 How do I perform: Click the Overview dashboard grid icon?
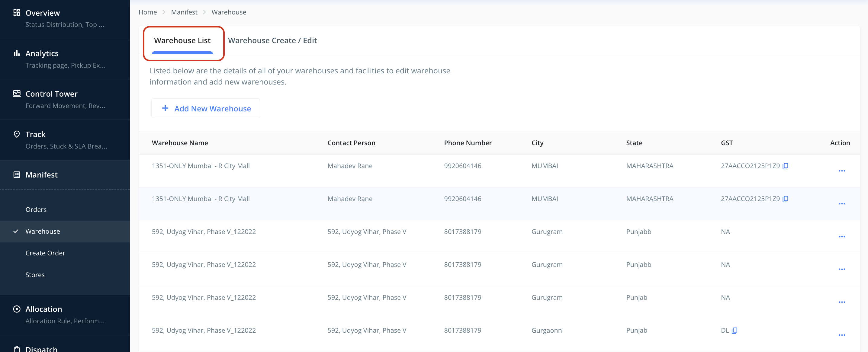17,13
